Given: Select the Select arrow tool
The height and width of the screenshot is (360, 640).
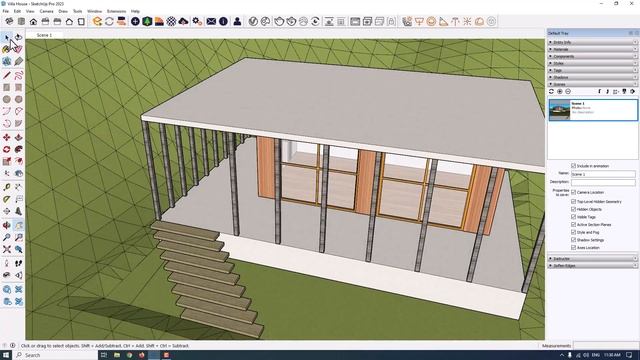Looking at the screenshot, I should 7,37.
